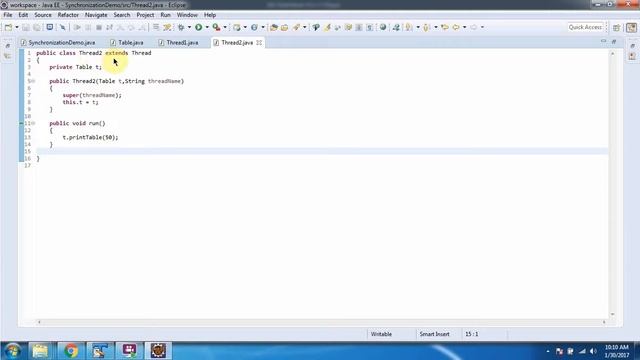This screenshot has width=640, height=360.
Task: Open the Window menu
Action: (187, 15)
